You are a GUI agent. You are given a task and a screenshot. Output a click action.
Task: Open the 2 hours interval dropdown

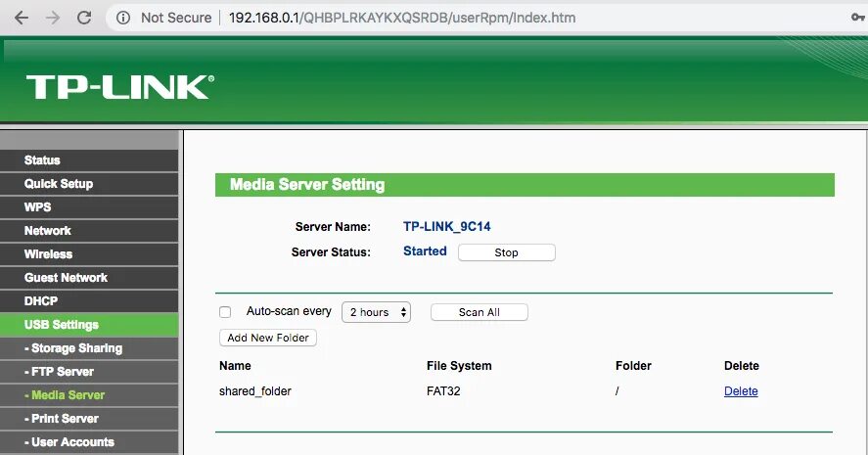376,312
